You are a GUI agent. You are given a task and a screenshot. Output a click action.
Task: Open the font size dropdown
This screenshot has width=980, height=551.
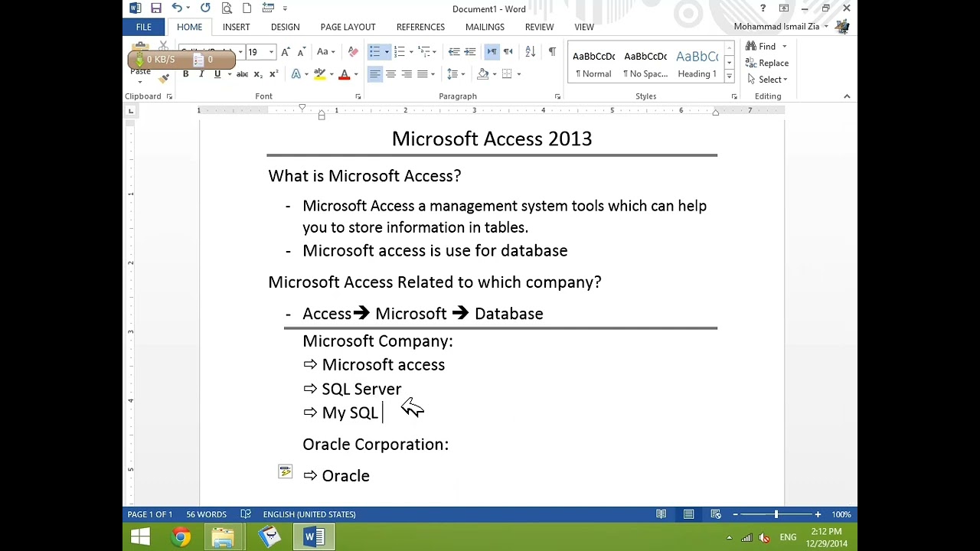point(271,52)
